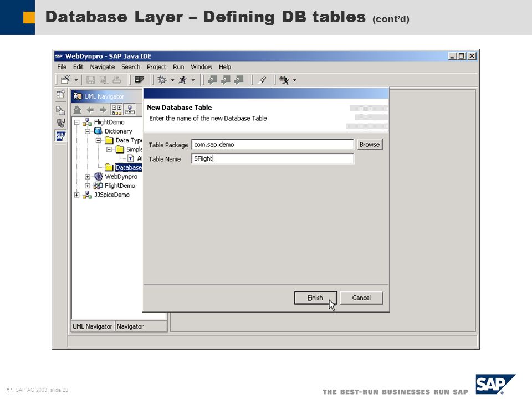Screen dimensions: 532x399
Task: Click the black panel icon after Print
Action: point(139,80)
